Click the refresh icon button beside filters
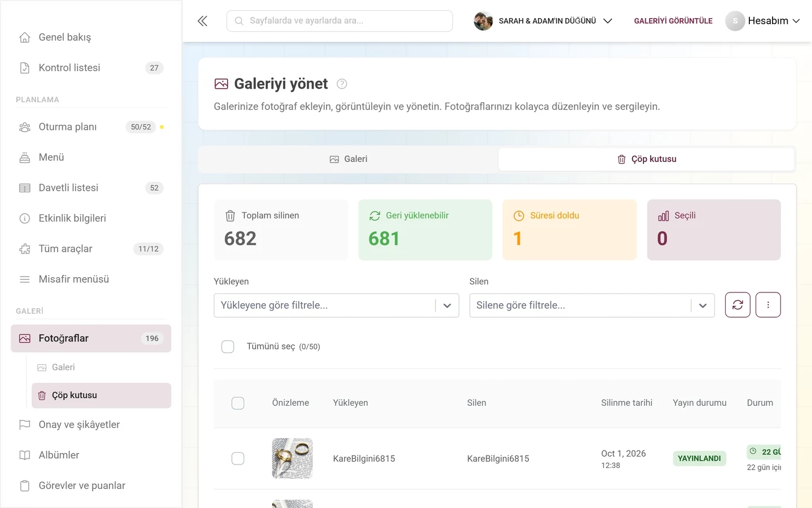The height and width of the screenshot is (508, 812). 738,305
